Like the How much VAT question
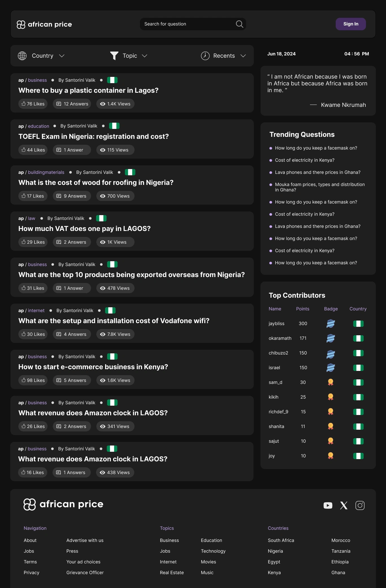Viewport: 386px width, 588px height. pos(33,242)
